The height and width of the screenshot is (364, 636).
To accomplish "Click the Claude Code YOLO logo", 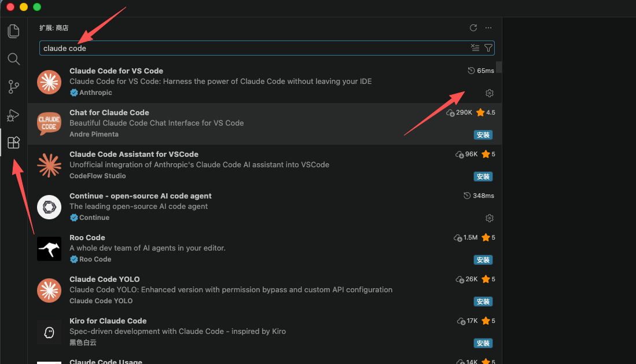I will pyautogui.click(x=49, y=291).
